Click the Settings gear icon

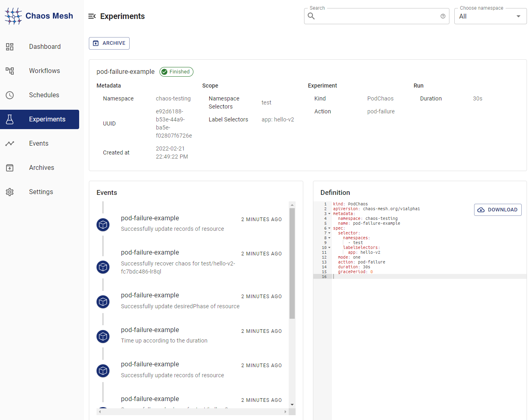[x=10, y=192]
